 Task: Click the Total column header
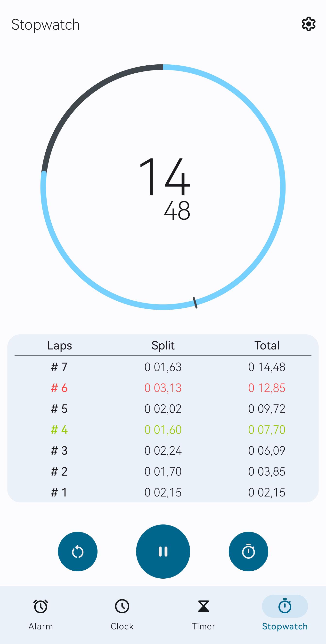(x=267, y=346)
